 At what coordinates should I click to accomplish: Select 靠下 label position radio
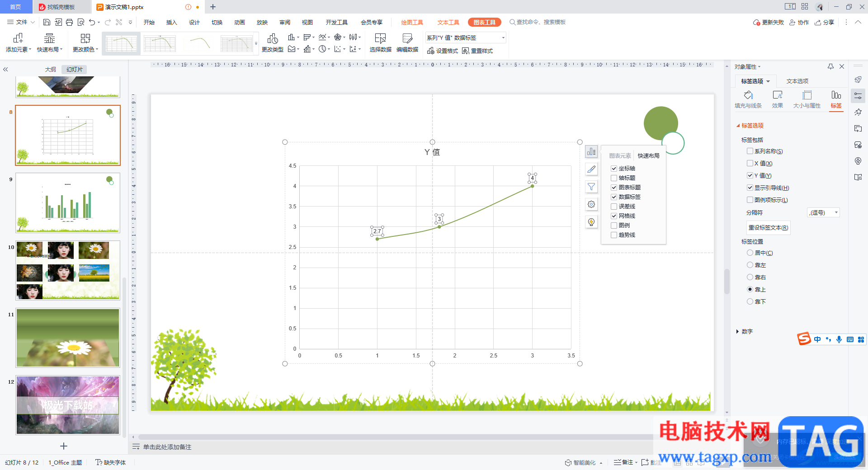(750, 301)
